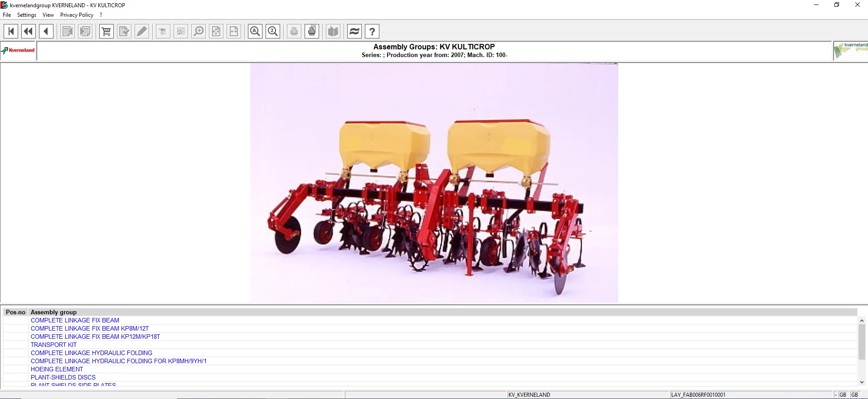Click the Kverneland logo at left
This screenshot has height=399, width=868.
(x=18, y=50)
